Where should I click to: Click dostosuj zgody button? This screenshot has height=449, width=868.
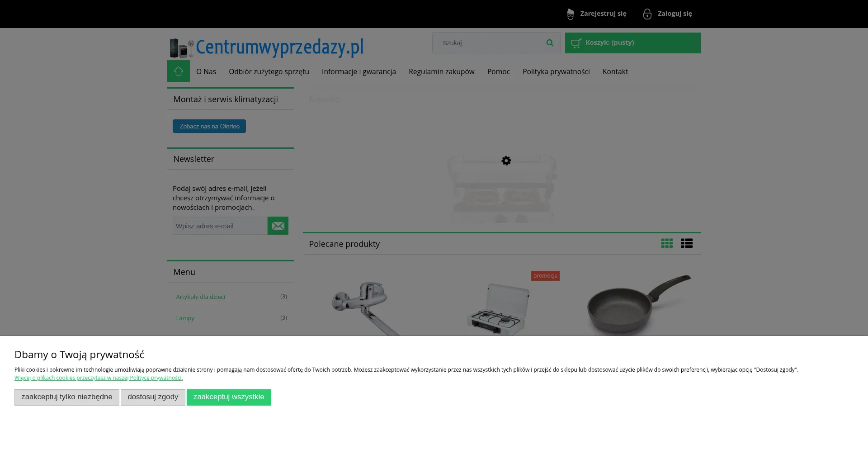(153, 397)
